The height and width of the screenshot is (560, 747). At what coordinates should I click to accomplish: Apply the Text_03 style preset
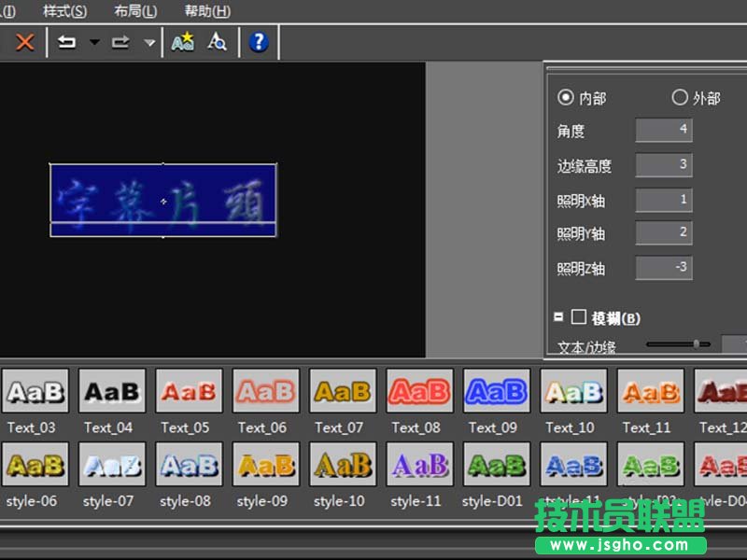pyautogui.click(x=35, y=392)
